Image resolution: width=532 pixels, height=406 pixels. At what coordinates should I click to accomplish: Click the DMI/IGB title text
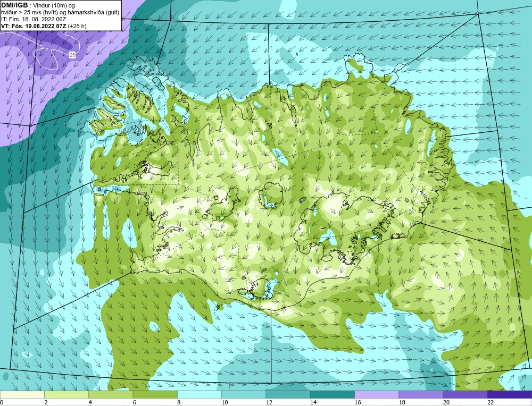pyautogui.click(x=14, y=5)
